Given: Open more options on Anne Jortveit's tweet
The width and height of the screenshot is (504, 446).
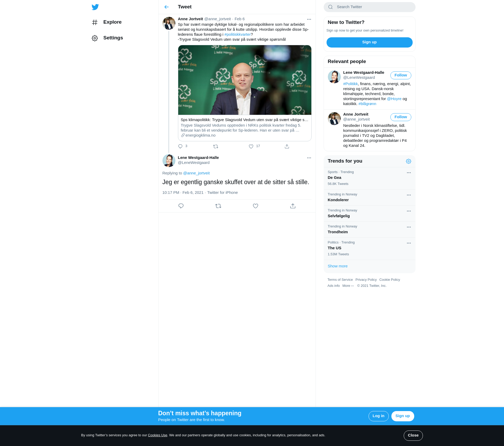Looking at the screenshot, I should [309, 19].
